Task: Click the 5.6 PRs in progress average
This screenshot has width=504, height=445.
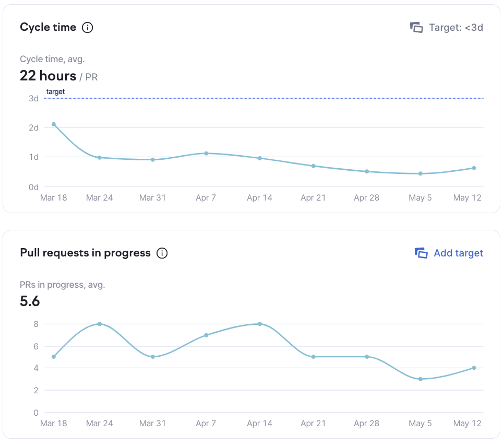Action: 30,301
